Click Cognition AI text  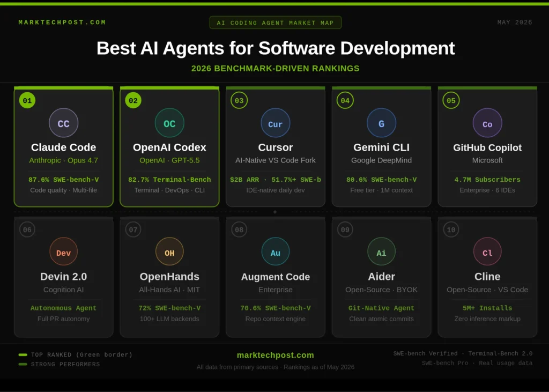tap(63, 290)
